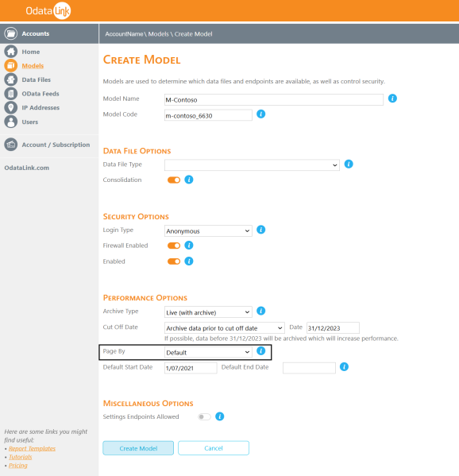This screenshot has height=476, width=459.
Task: Show info for Model Name field
Action: point(392,99)
